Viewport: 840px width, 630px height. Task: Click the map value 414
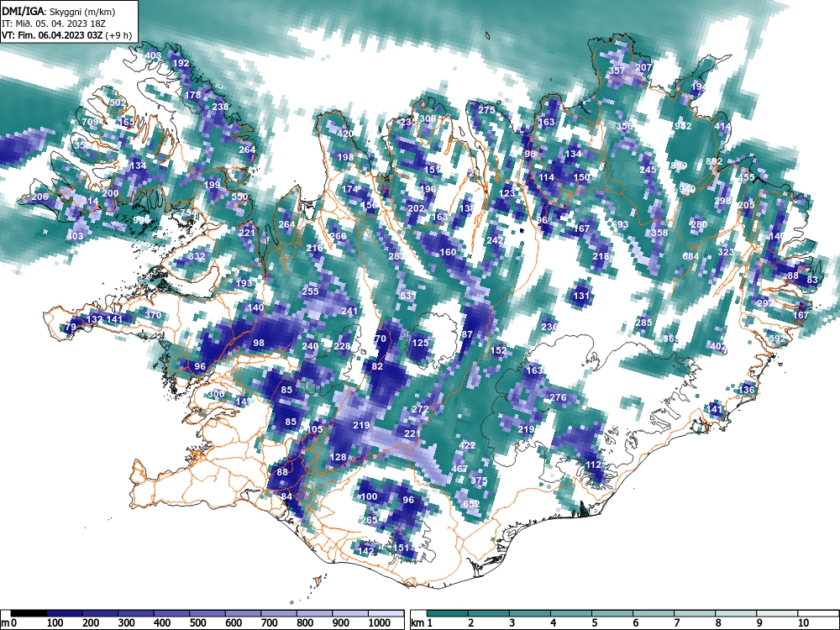click(x=722, y=127)
